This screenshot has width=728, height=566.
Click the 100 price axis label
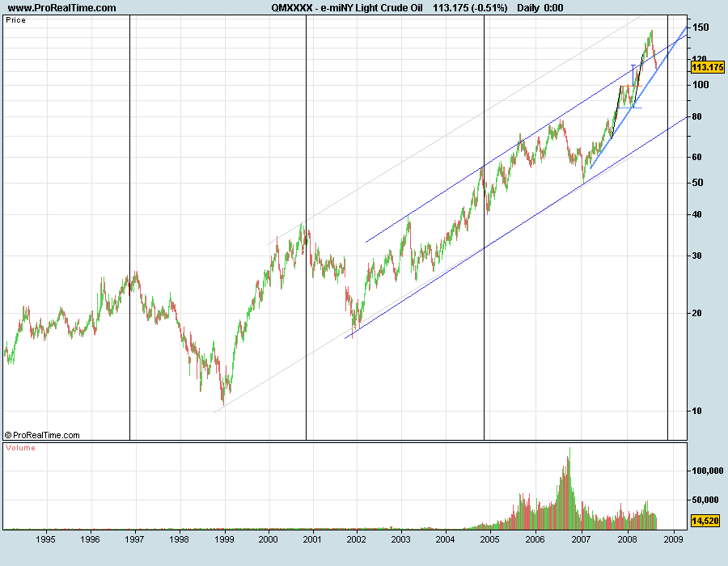[700, 84]
